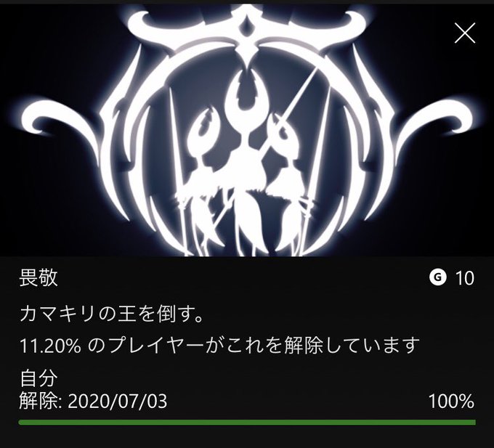Click the Gamerscore G icon
494x448 pixels.
(x=438, y=277)
